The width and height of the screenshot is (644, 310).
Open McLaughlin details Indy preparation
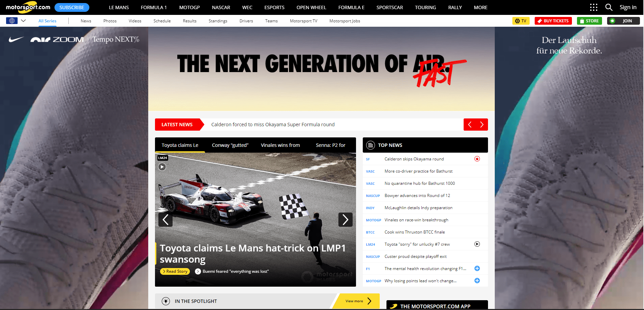(418, 208)
